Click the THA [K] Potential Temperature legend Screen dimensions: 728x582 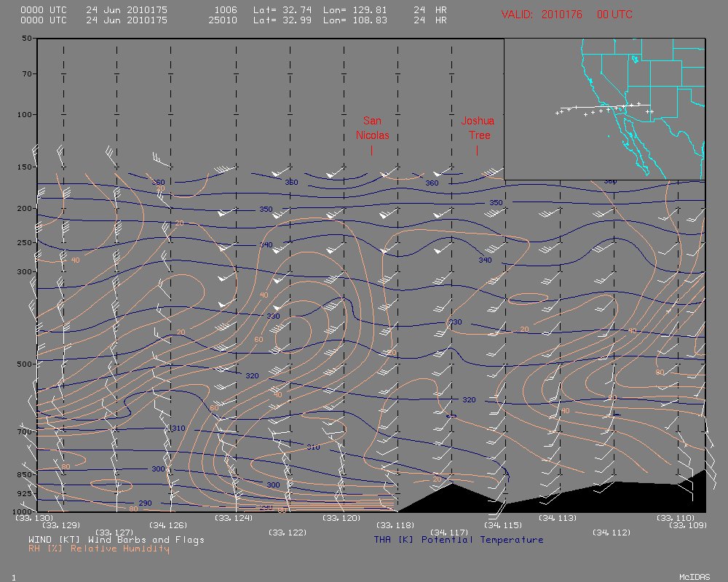click(x=458, y=540)
